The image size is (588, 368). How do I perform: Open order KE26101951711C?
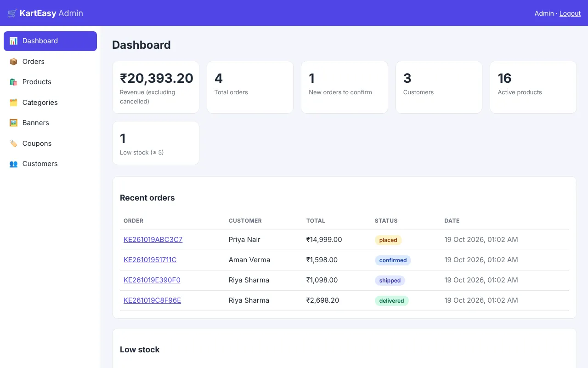(150, 260)
